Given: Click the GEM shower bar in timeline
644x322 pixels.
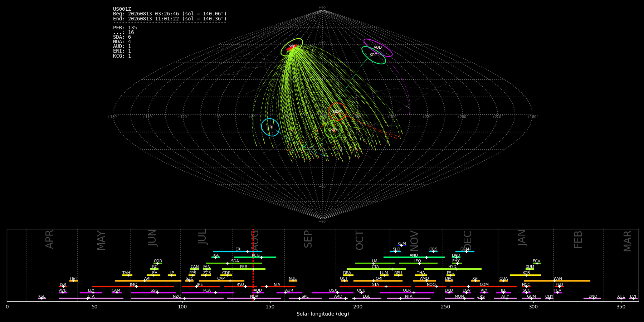Looking at the screenshot, I should (465, 252).
